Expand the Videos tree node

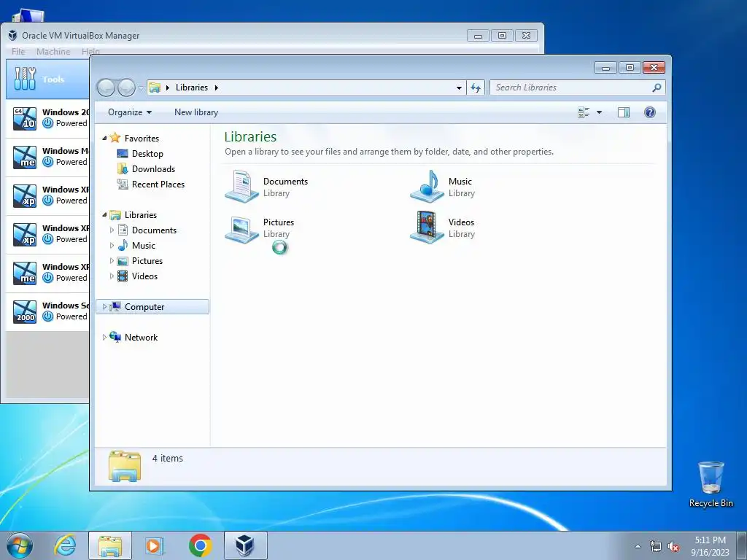[x=112, y=276]
